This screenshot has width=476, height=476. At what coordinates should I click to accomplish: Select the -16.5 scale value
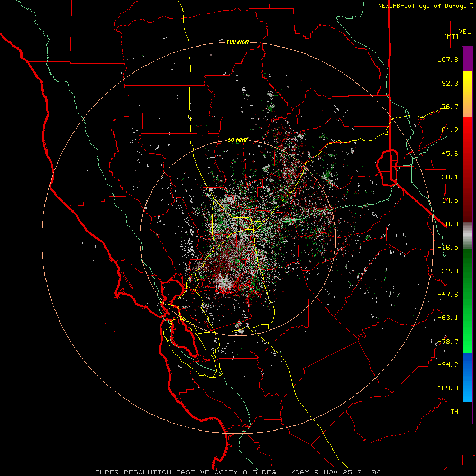(448, 248)
